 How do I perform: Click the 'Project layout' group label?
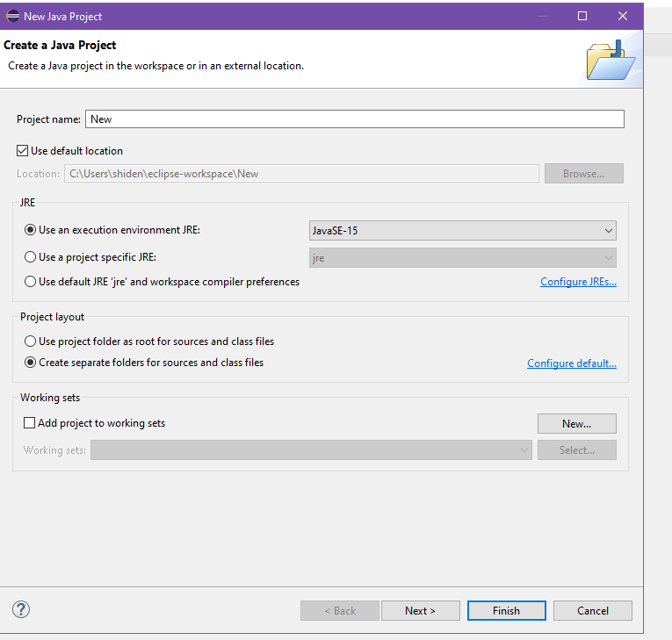[x=53, y=317]
